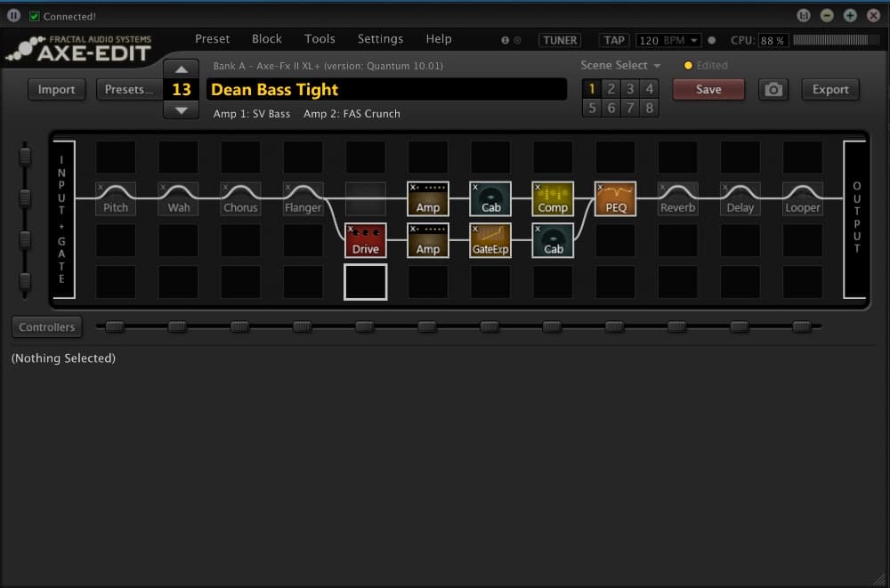Bypass the Drive block via its X
This screenshot has width=890, height=588.
tap(351, 230)
